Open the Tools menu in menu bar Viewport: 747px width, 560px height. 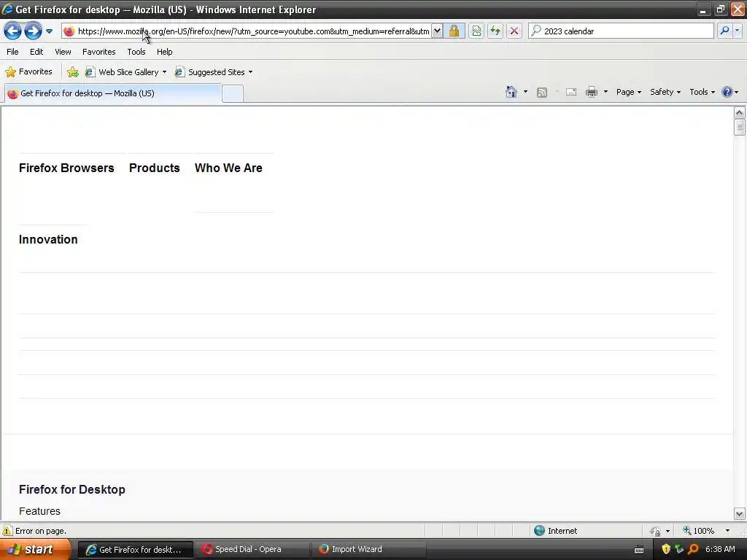pos(136,52)
